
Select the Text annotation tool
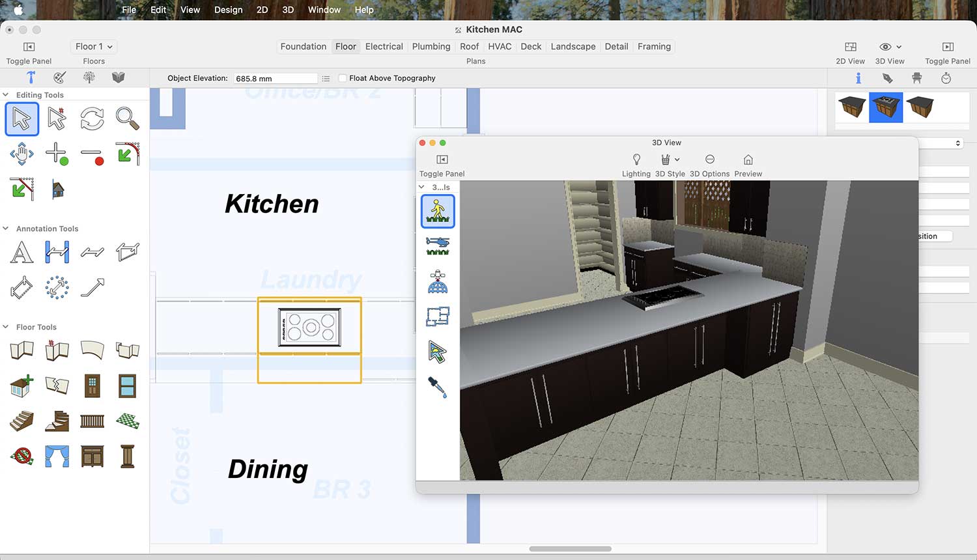pos(21,252)
